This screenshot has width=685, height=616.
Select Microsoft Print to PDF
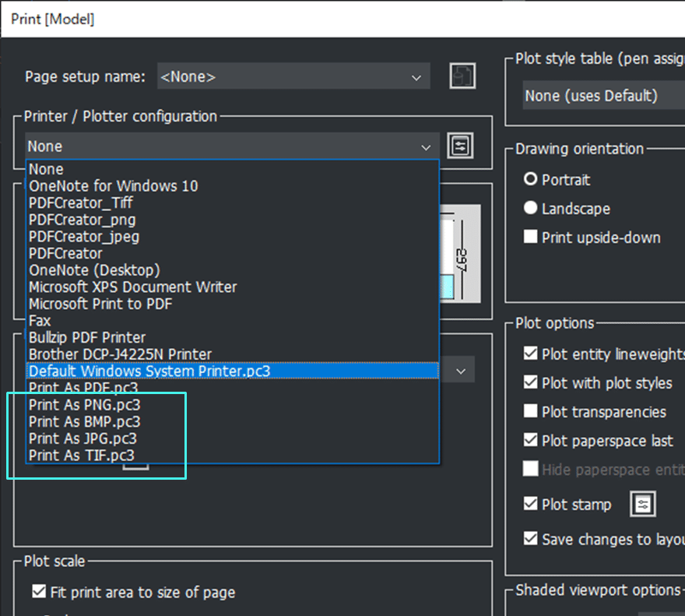(x=233, y=304)
